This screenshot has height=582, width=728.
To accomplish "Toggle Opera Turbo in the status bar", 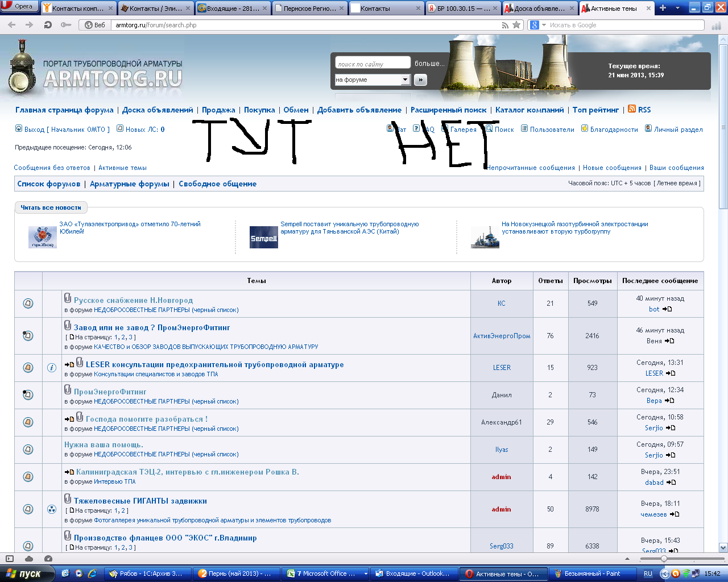I will [x=48, y=559].
